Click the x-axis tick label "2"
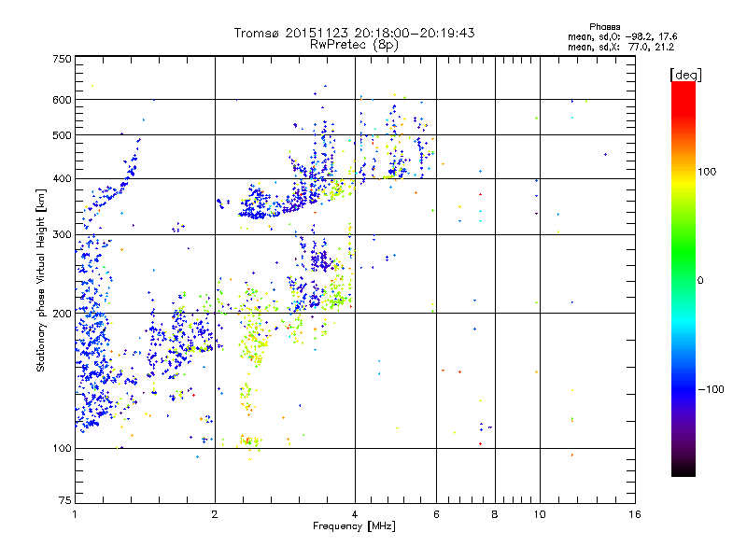The width and height of the screenshot is (747, 560). (x=215, y=514)
